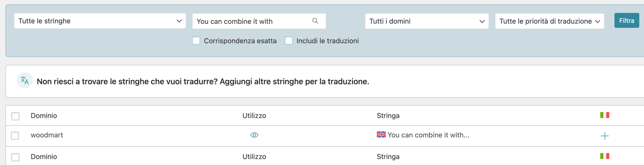
Task: Click the UK flag beside the string
Action: [381, 135]
